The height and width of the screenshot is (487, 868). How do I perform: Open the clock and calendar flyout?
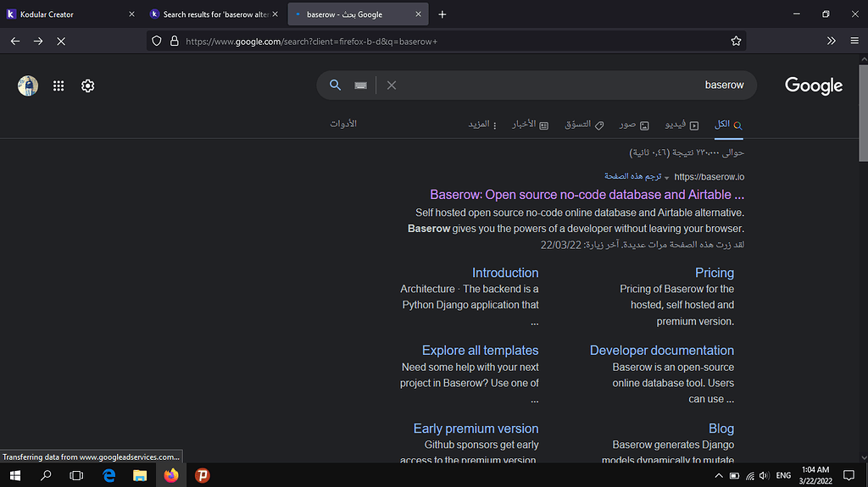[x=815, y=475]
